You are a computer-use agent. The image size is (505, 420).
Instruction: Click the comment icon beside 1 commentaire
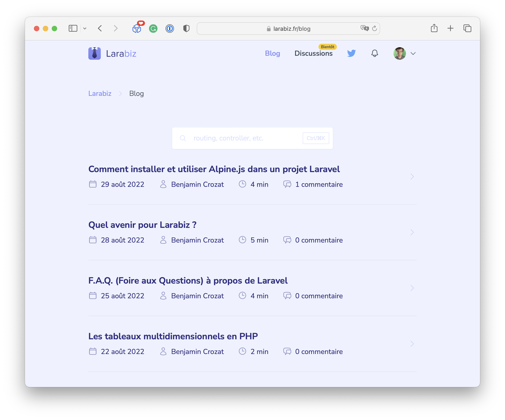[287, 184]
